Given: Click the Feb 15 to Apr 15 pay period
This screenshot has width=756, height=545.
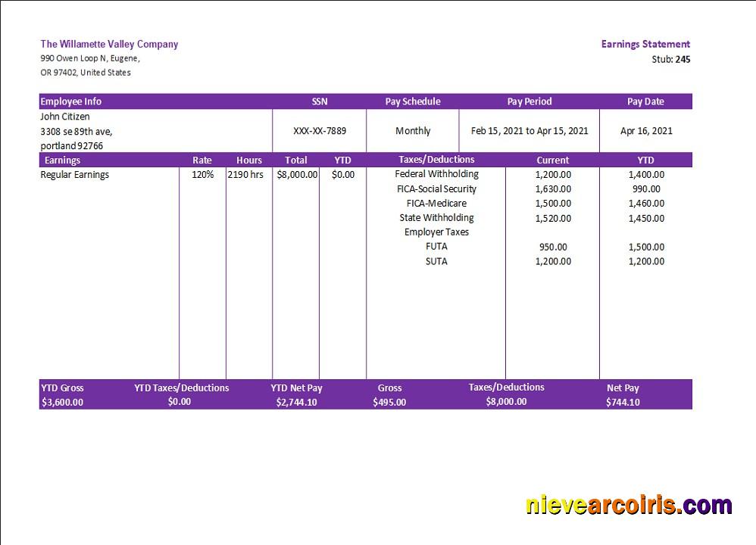Looking at the screenshot, I should click(x=530, y=131).
